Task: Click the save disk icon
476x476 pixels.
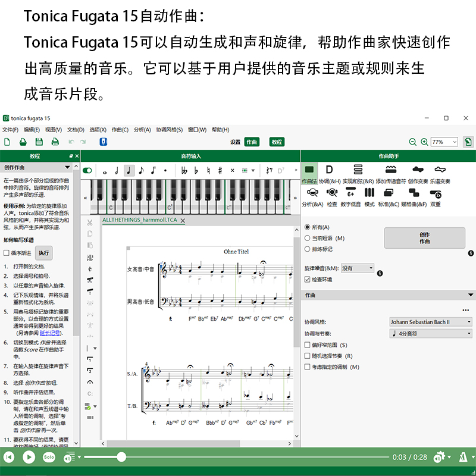Action: pyautogui.click(x=39, y=142)
